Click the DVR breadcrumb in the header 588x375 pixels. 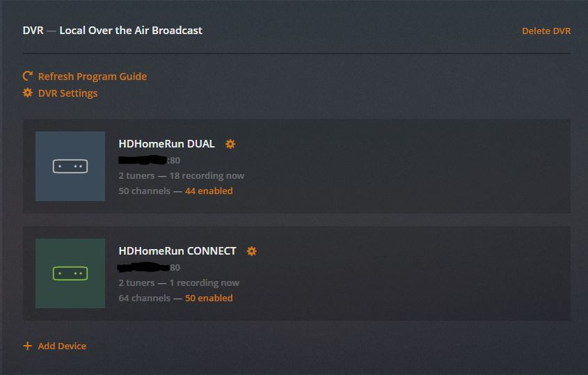32,31
